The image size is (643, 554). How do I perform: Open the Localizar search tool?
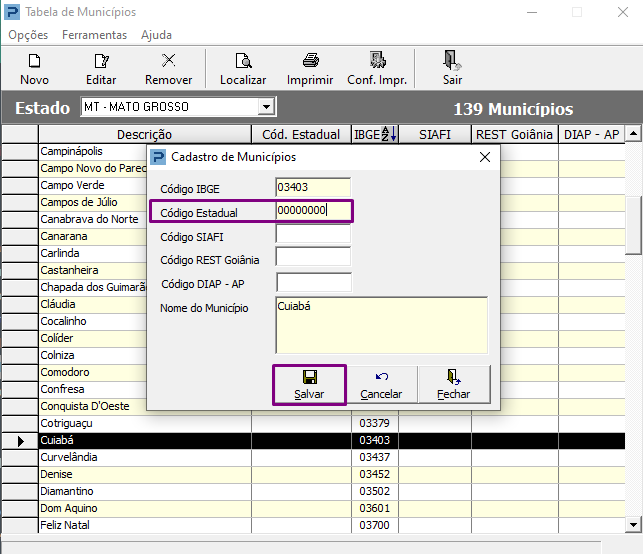(243, 68)
